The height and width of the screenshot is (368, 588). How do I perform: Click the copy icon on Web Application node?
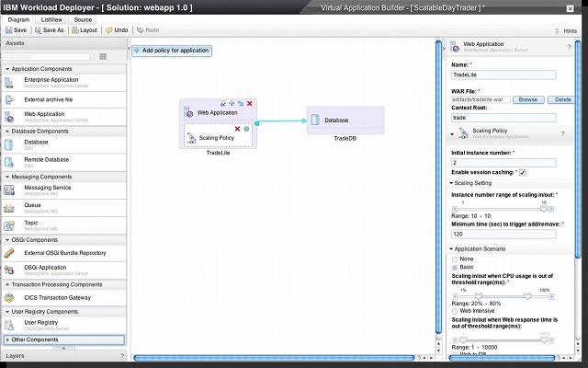pos(241,103)
